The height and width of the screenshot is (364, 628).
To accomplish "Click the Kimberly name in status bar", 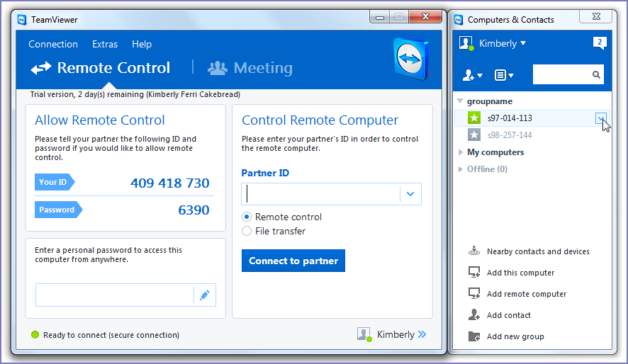I will pos(396,334).
